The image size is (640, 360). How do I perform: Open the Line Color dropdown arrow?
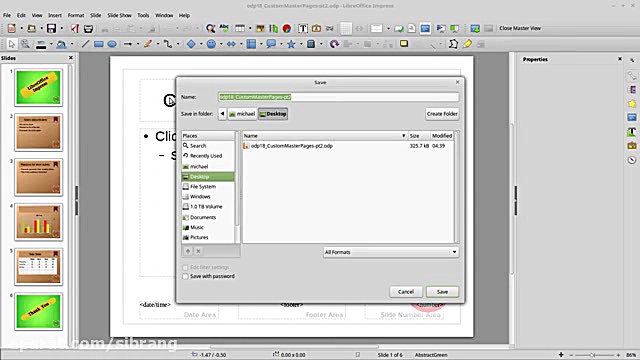point(51,44)
